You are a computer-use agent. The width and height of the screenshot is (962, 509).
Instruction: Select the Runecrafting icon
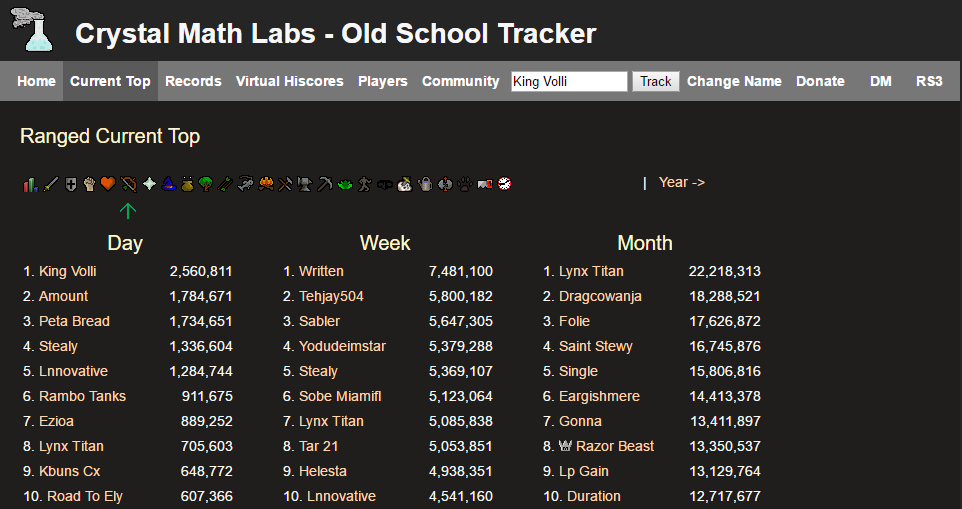point(445,184)
